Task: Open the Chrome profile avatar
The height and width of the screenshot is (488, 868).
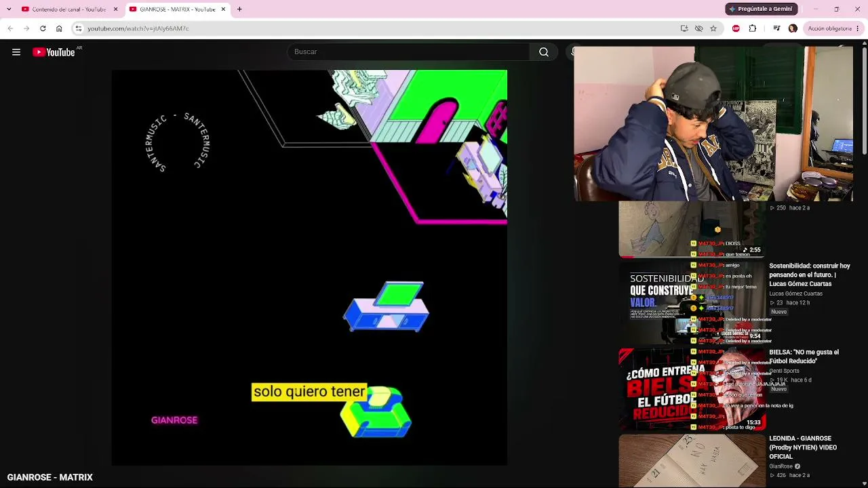Action: 793,28
